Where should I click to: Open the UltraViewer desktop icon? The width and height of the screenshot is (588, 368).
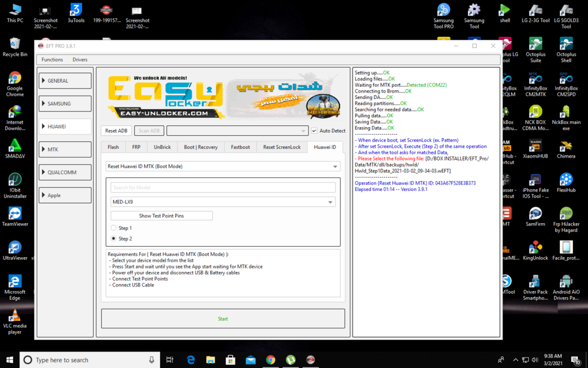(15, 251)
